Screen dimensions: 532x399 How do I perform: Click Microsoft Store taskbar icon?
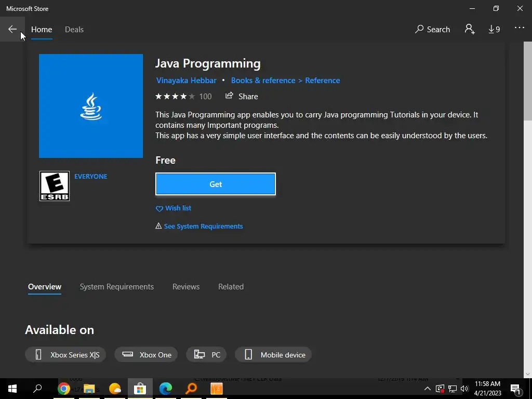140,389
